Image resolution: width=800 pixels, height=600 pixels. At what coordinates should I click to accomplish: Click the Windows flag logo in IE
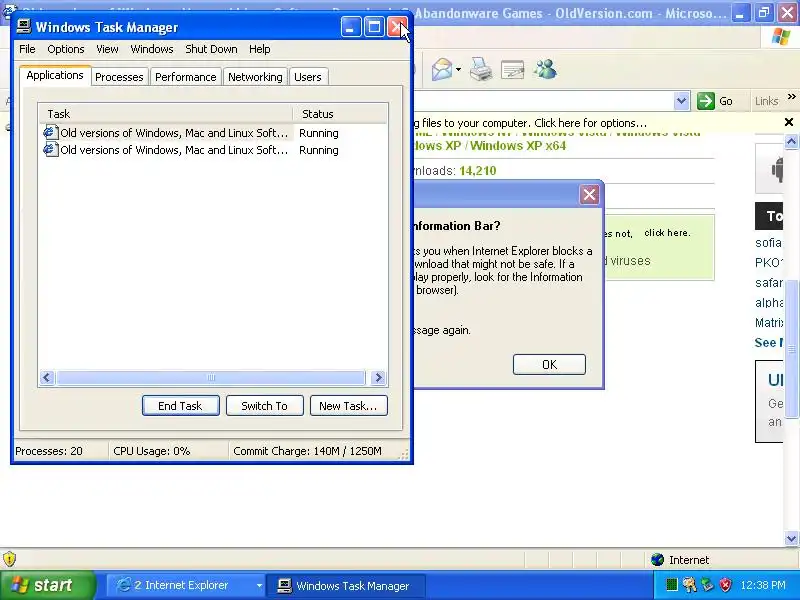781,37
